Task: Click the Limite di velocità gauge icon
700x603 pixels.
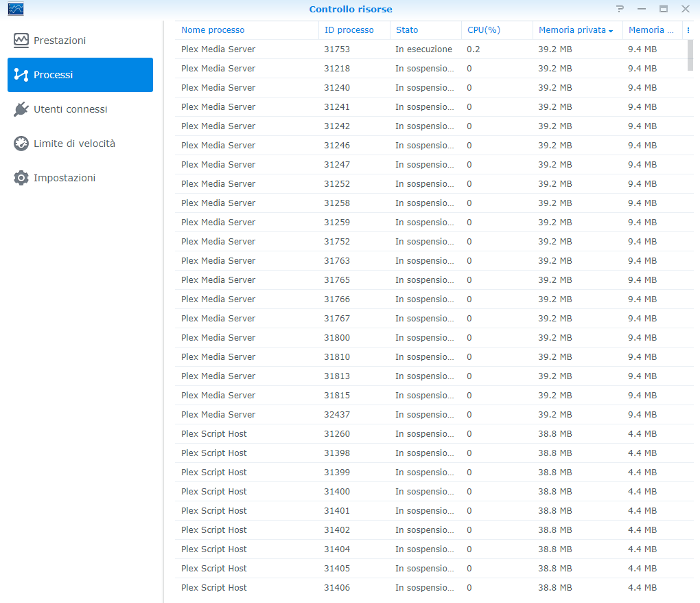Action: (x=21, y=144)
